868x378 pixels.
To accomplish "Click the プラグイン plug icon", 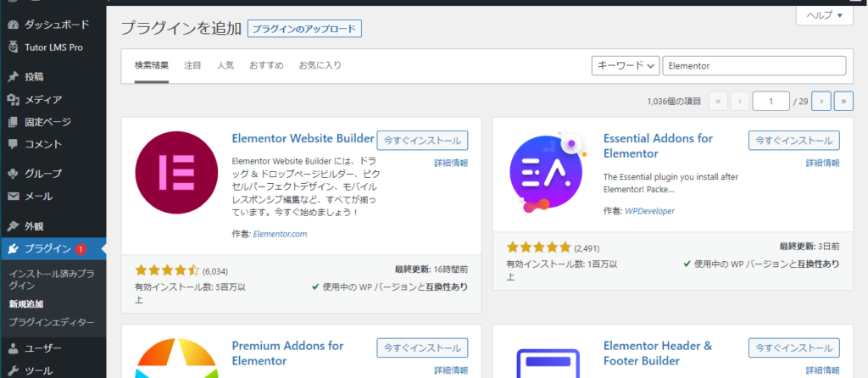I will (14, 248).
